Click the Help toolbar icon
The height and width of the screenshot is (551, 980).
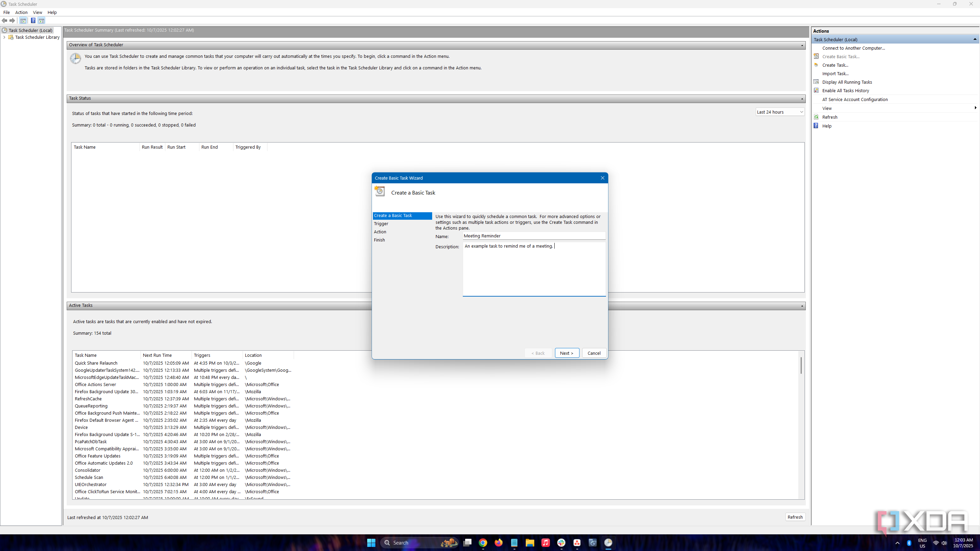click(33, 20)
